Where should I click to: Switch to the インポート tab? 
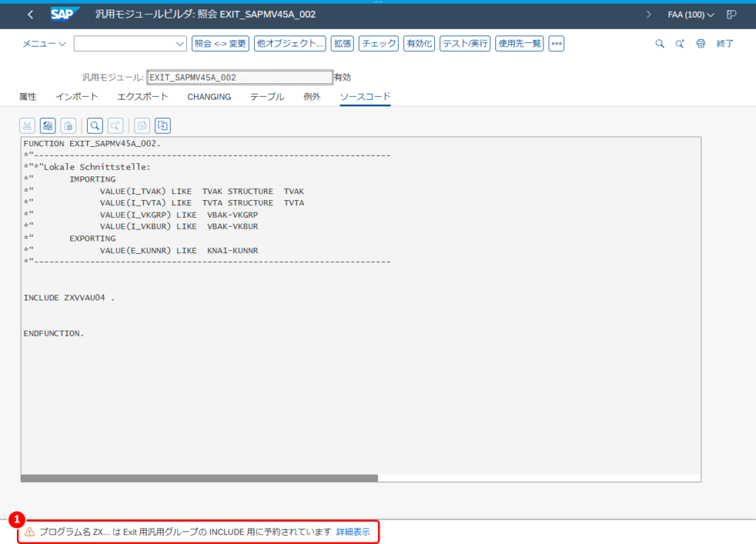point(77,97)
